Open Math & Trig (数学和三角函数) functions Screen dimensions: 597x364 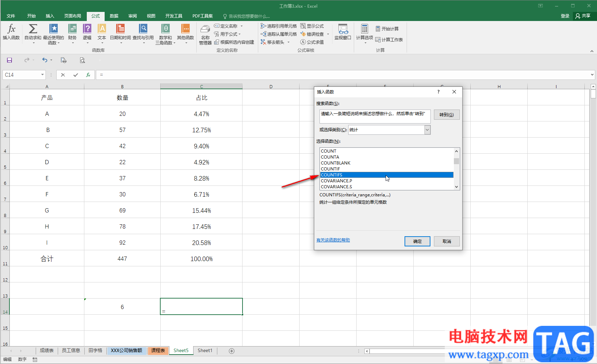click(x=166, y=34)
